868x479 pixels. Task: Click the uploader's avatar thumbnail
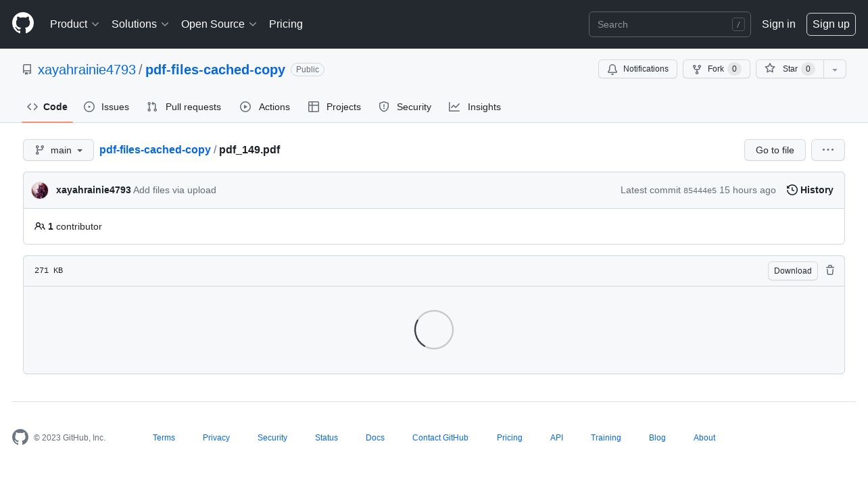click(x=40, y=191)
